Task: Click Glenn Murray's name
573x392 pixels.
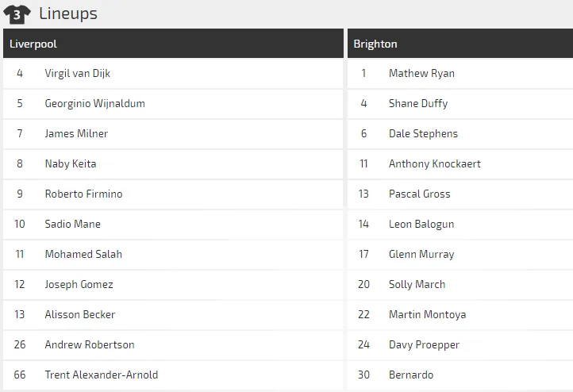Action: 421,254
